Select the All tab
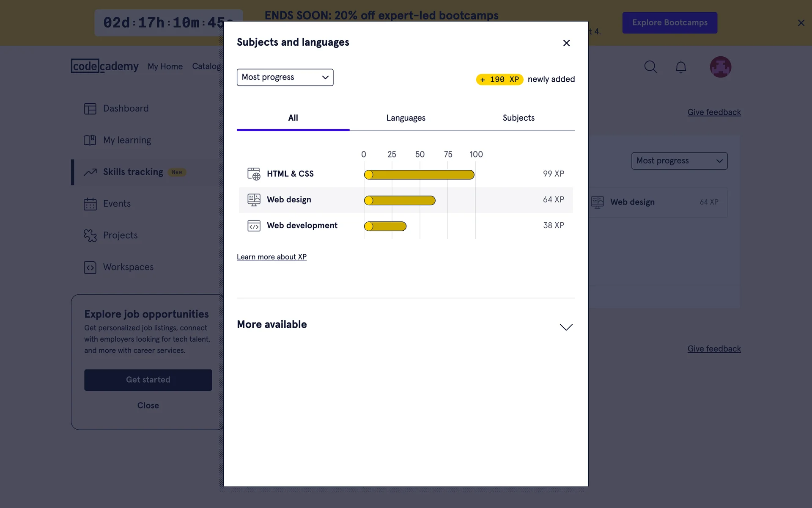 293,118
